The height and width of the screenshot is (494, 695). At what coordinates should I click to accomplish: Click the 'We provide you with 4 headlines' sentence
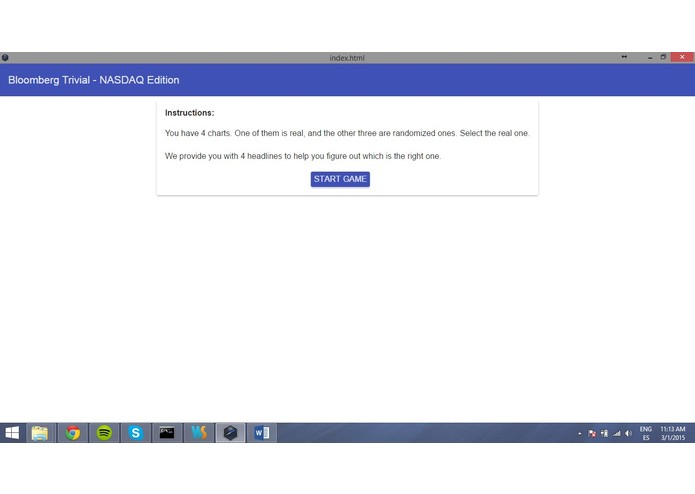pyautogui.click(x=303, y=156)
